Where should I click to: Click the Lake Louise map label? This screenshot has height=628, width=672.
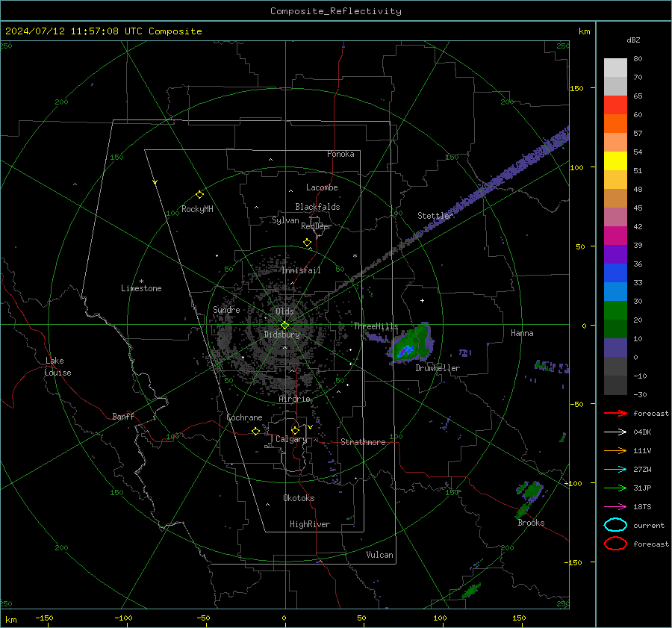(57, 367)
